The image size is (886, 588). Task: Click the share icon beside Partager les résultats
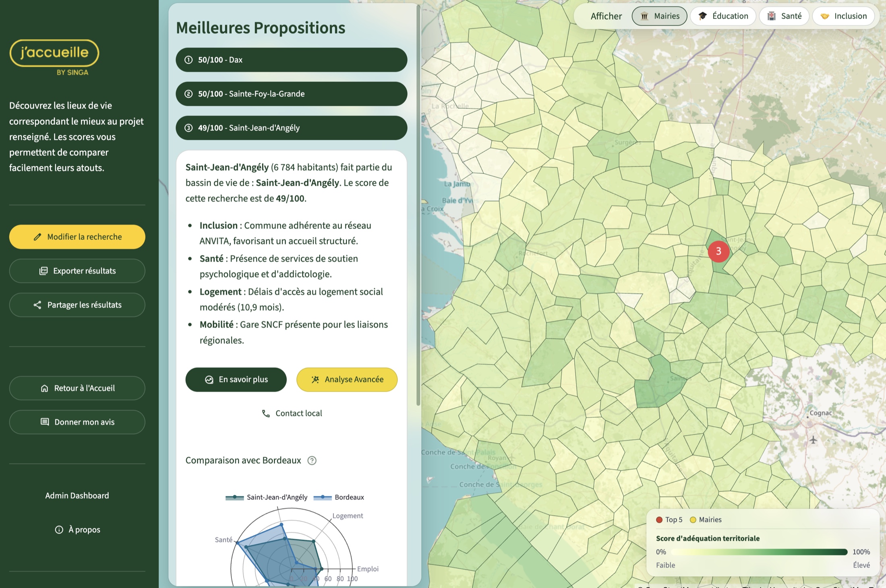pyautogui.click(x=37, y=305)
